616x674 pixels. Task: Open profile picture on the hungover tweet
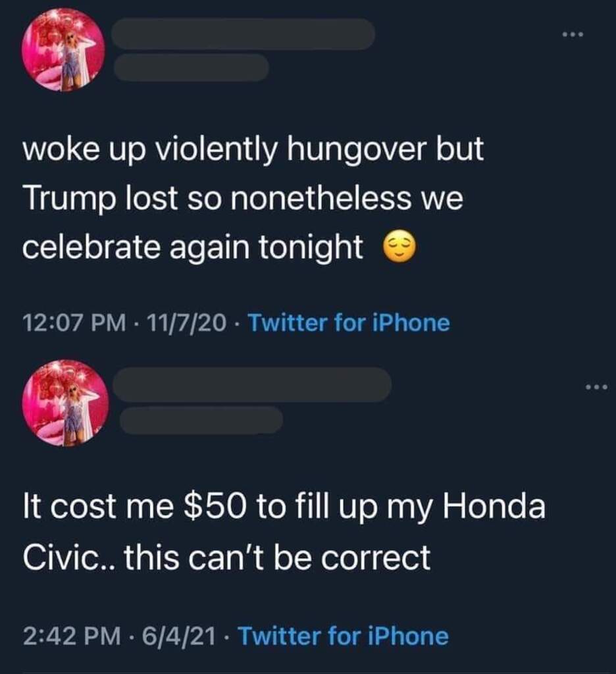pyautogui.click(x=63, y=50)
